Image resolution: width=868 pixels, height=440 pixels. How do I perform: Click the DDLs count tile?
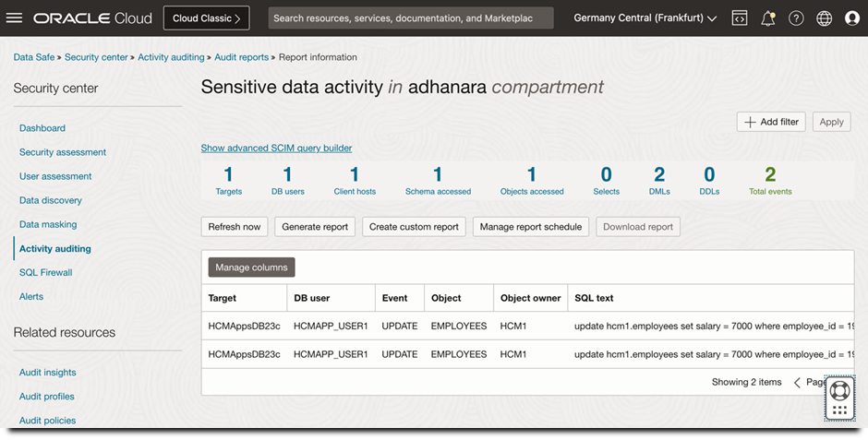pos(709,182)
